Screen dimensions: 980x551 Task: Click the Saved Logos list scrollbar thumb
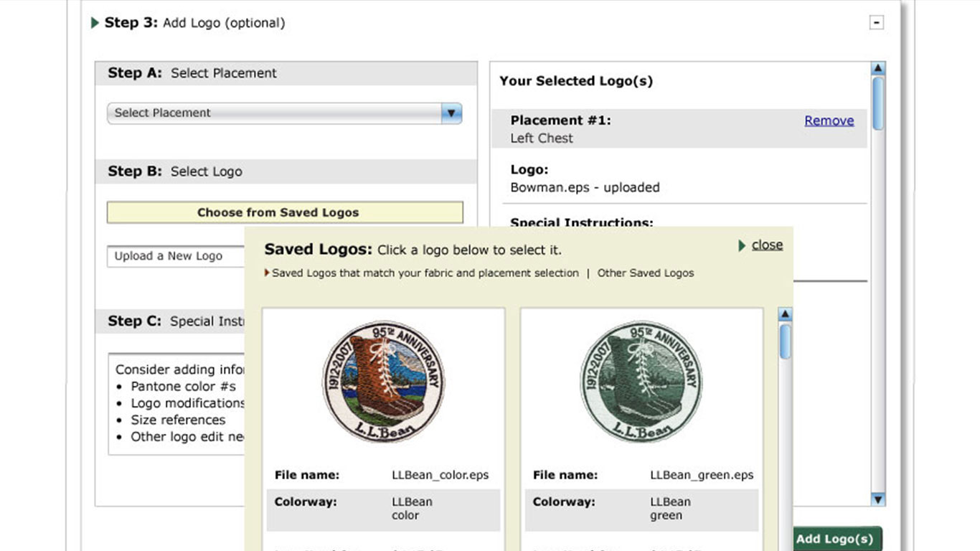coord(785,342)
